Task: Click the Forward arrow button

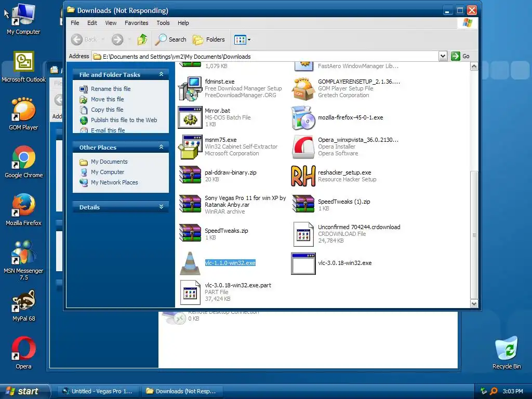Action: tap(117, 39)
